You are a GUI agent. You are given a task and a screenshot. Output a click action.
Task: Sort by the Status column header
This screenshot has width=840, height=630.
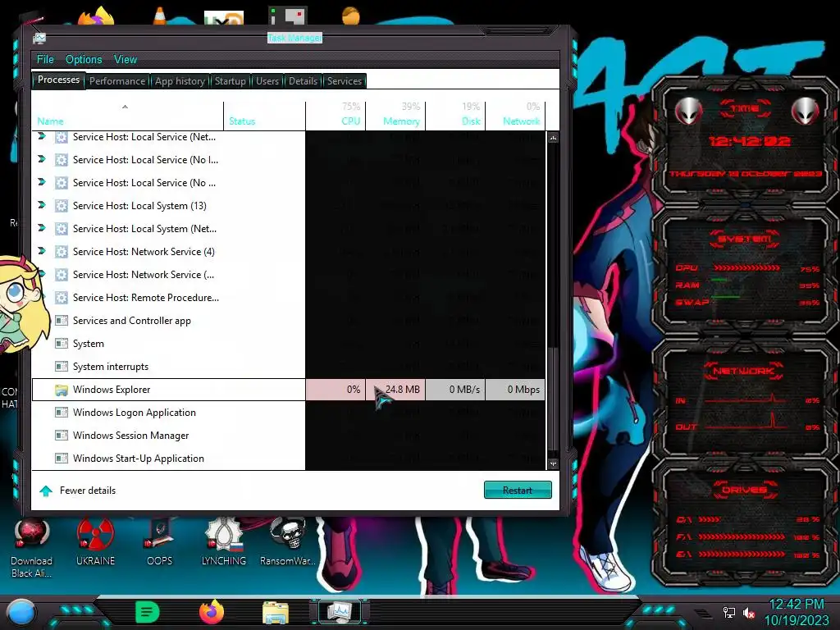pos(265,115)
